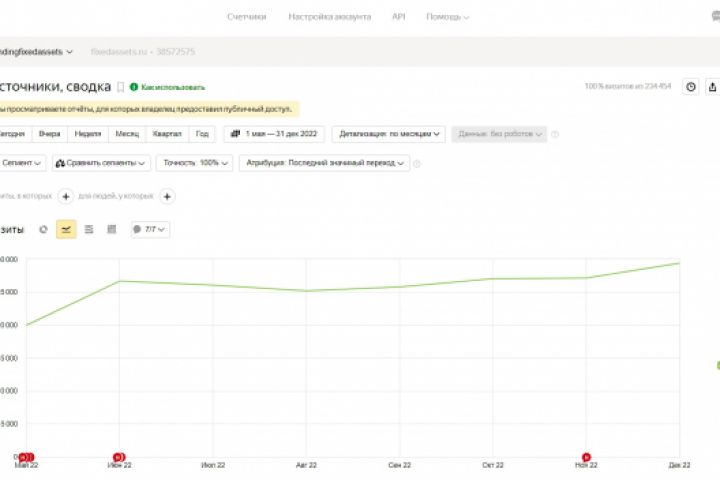Open the Счетчики navigation item

pos(247,17)
